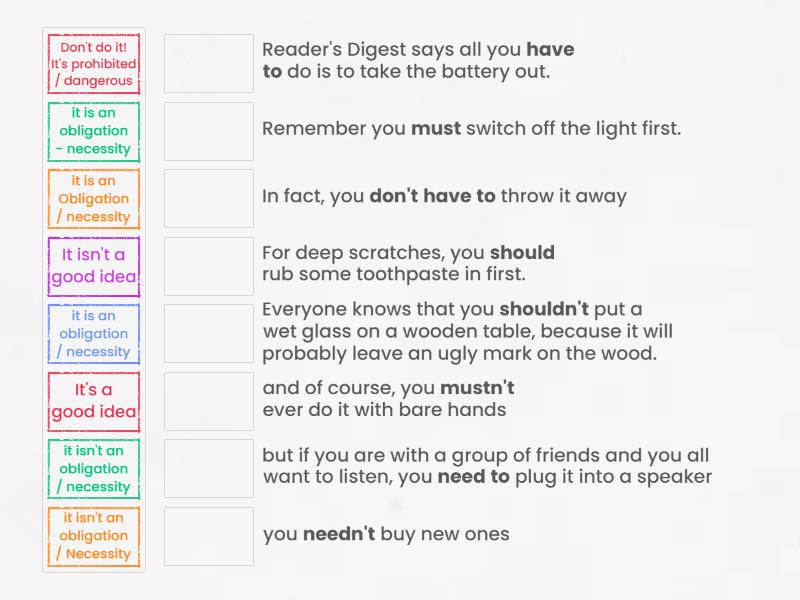Click the answer box beside the 'must switch off' sentence
The height and width of the screenshot is (600, 800).
coord(208,130)
